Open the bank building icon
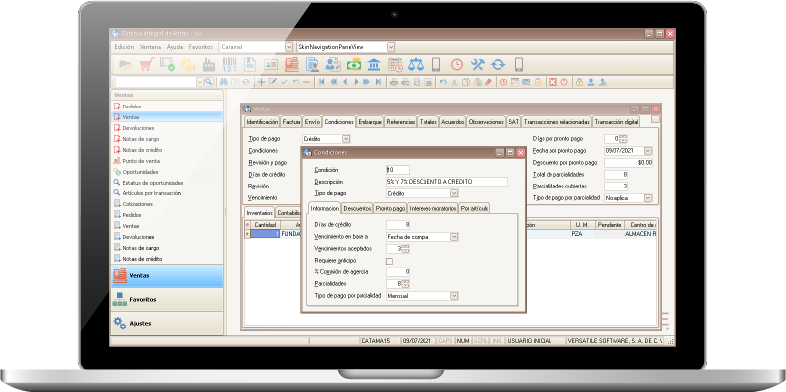 [374, 65]
